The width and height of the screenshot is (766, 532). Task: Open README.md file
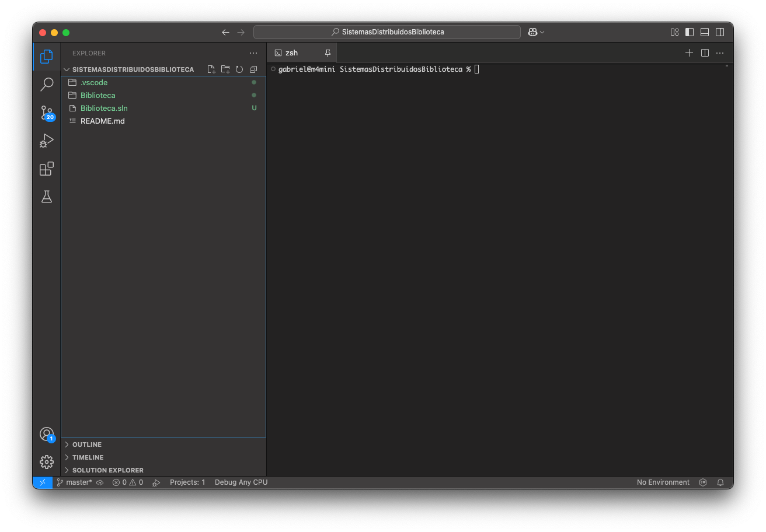[103, 121]
